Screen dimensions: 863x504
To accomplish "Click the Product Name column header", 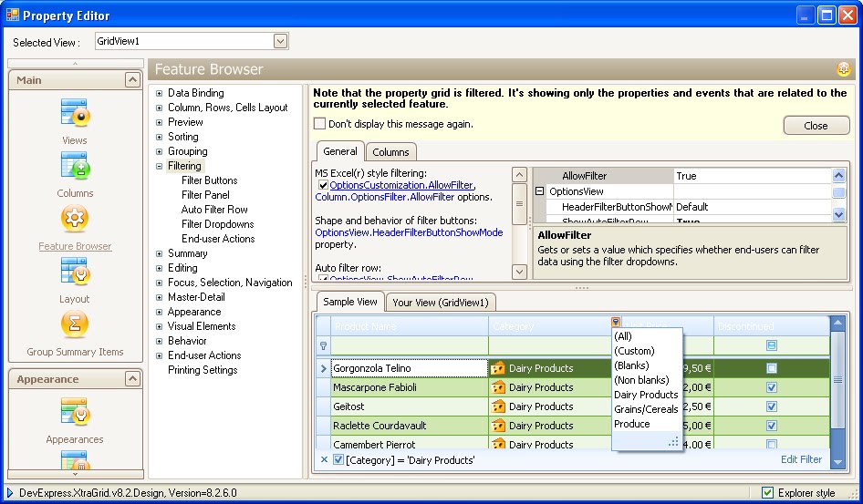I will (410, 326).
